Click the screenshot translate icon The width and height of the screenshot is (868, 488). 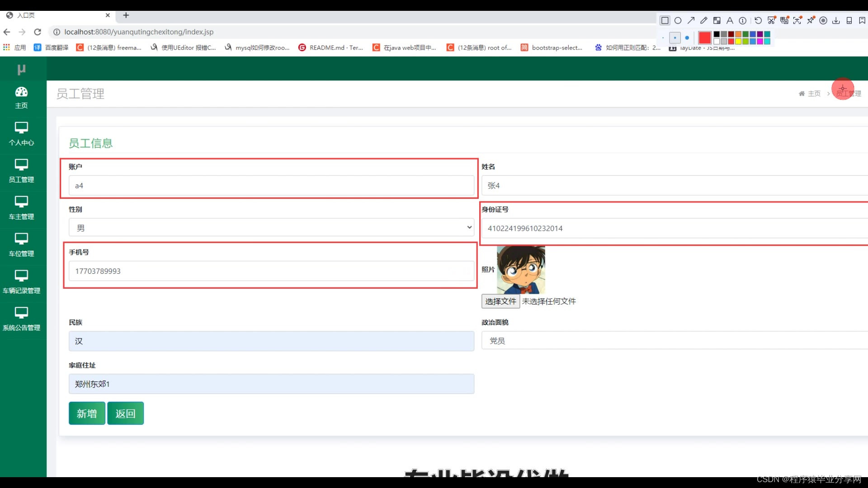click(x=784, y=20)
